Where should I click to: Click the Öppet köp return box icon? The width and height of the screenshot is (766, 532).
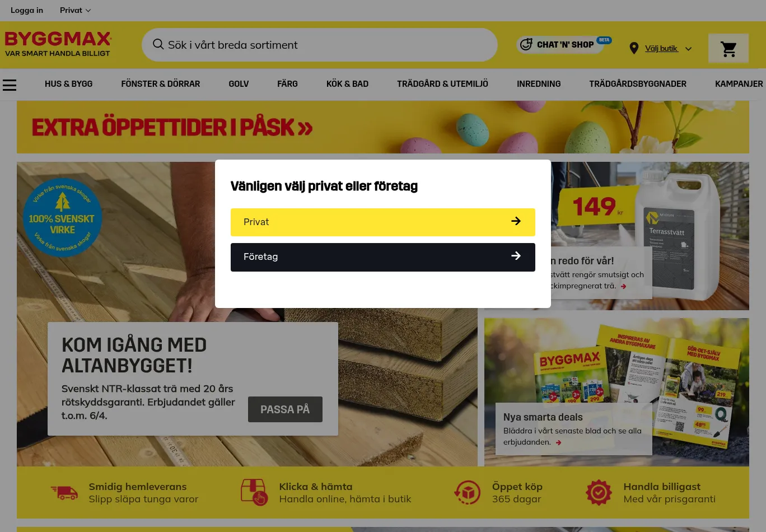pyautogui.click(x=467, y=493)
